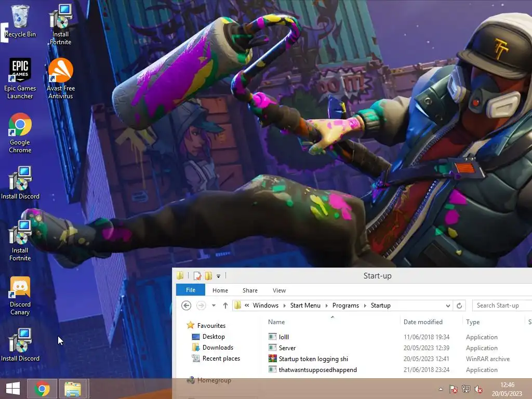Click the Back navigation arrow in Explorer
The height and width of the screenshot is (399, 532).
[187, 305]
